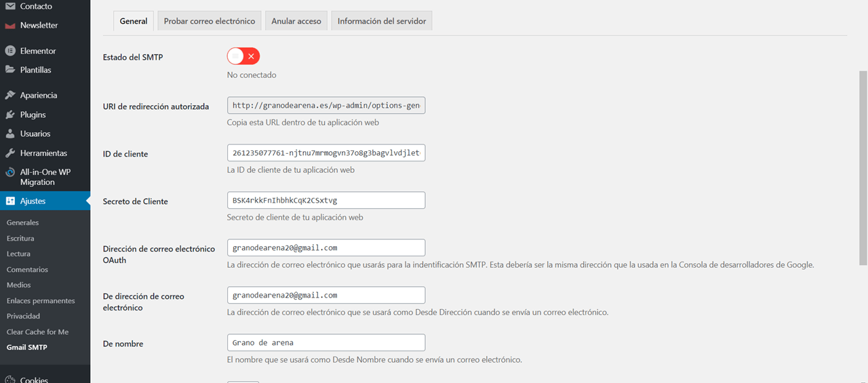Open the Generales settings submenu
Screen dimensions: 868x383
click(x=22, y=222)
